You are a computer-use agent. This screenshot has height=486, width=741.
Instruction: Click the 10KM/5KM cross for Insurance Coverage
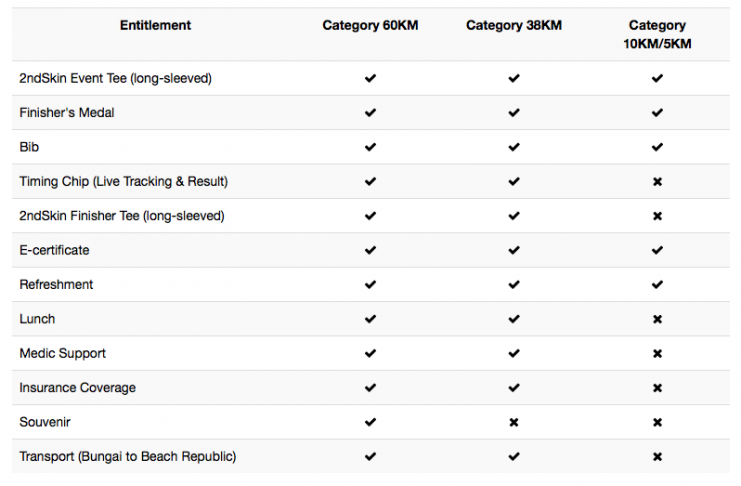657,388
